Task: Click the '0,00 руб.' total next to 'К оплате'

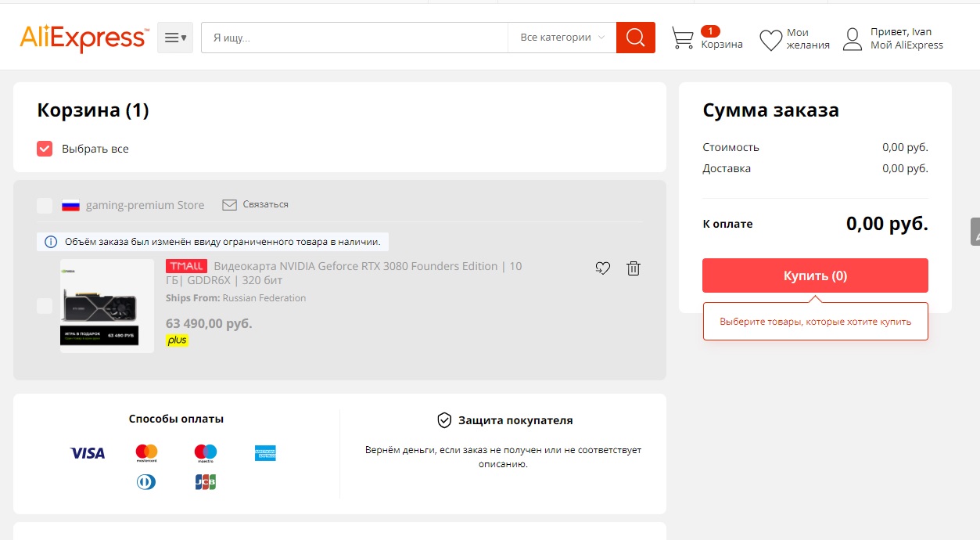Action: tap(887, 224)
